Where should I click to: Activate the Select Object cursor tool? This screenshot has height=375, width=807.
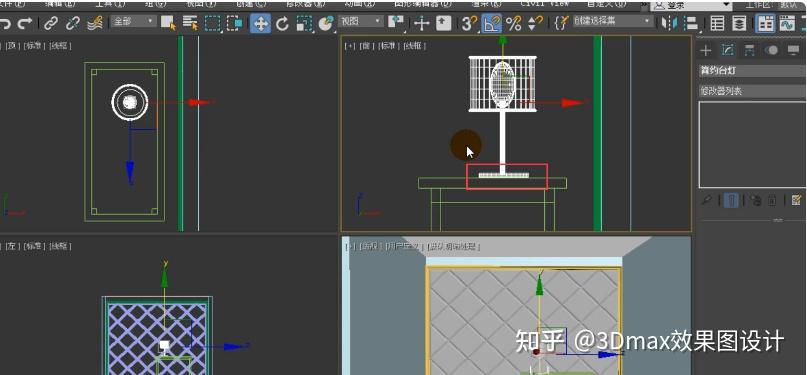168,23
